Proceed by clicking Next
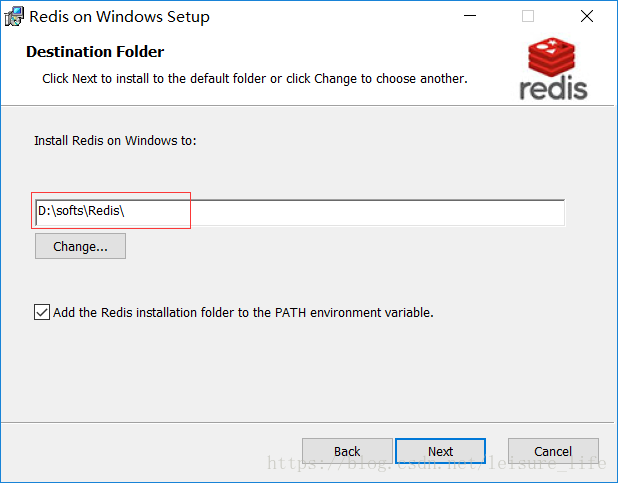This screenshot has width=618, height=483. (x=440, y=451)
